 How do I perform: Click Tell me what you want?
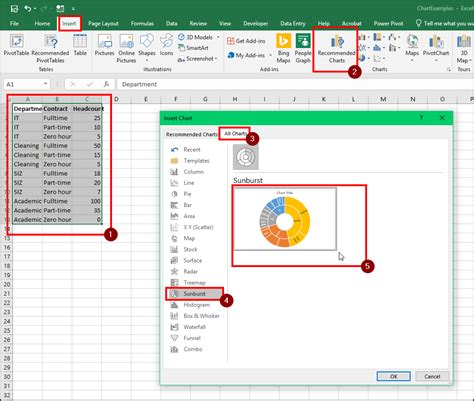[x=445, y=23]
